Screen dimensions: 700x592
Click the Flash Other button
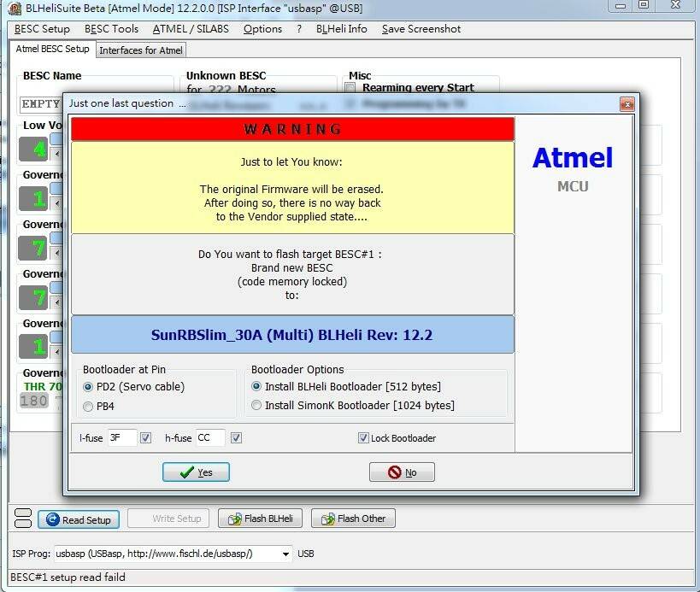(353, 519)
